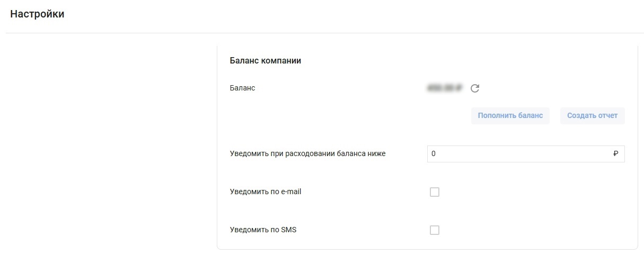Click the Пополнить баланс button
644x255 pixels.
coord(510,115)
